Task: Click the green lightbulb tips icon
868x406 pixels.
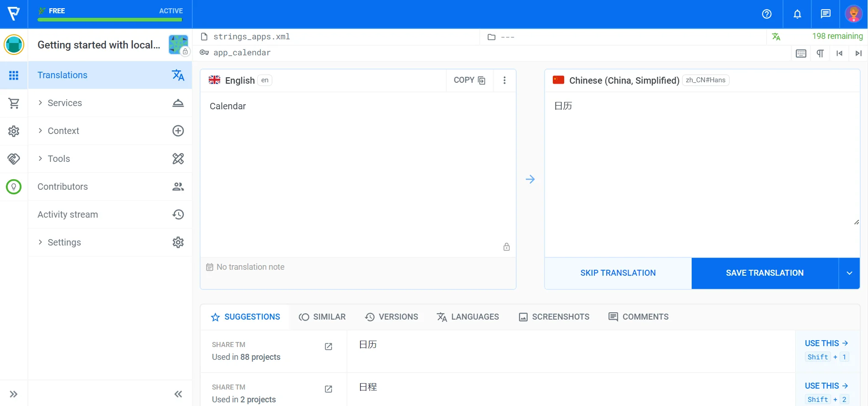Action: 14,187
